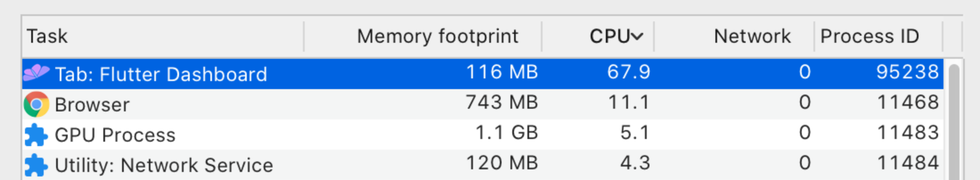Click the Chrome Browser icon
The width and height of the screenshot is (980, 180).
coord(36,104)
